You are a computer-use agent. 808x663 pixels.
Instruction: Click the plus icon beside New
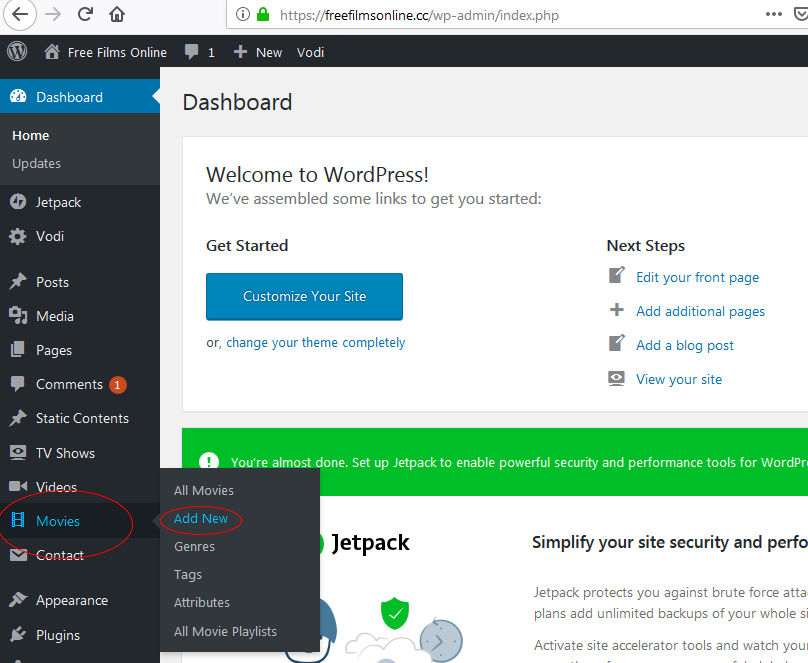[240, 52]
